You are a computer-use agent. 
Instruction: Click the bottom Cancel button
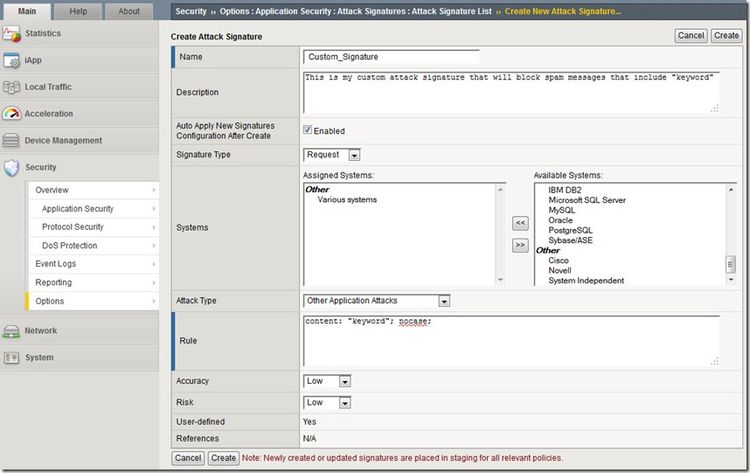[187, 458]
